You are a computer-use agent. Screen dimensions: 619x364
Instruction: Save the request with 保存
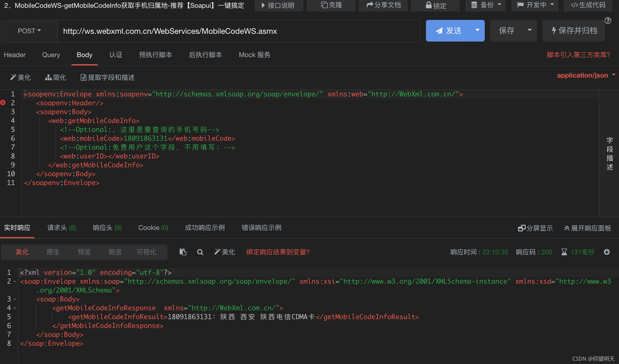[506, 31]
